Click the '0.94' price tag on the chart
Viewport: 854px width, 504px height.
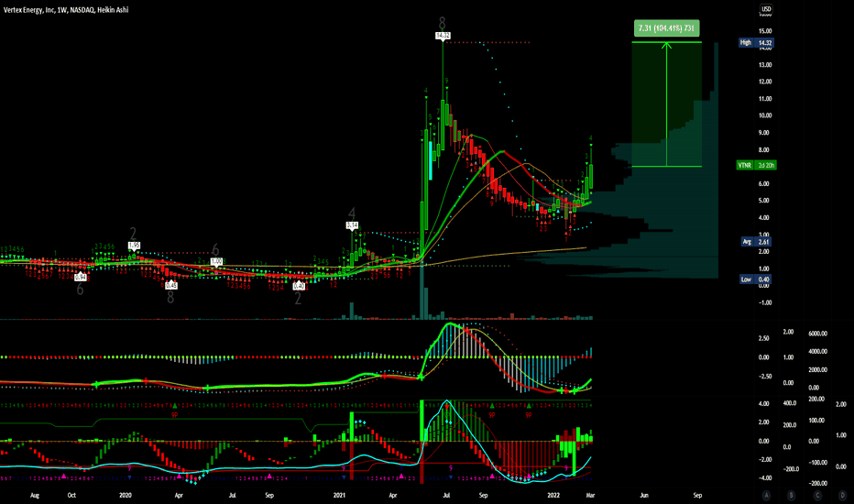(x=81, y=277)
